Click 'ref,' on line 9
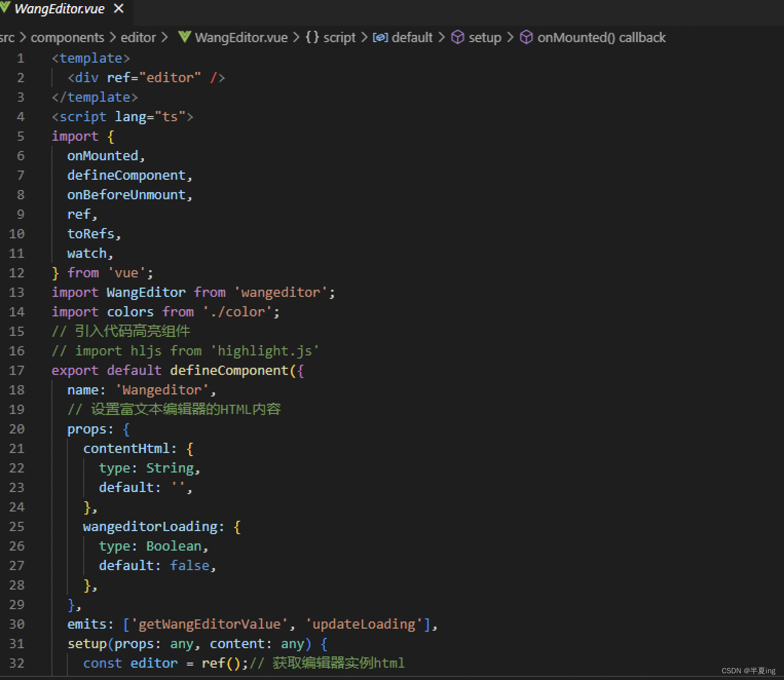Image resolution: width=784 pixels, height=680 pixels. tap(82, 214)
